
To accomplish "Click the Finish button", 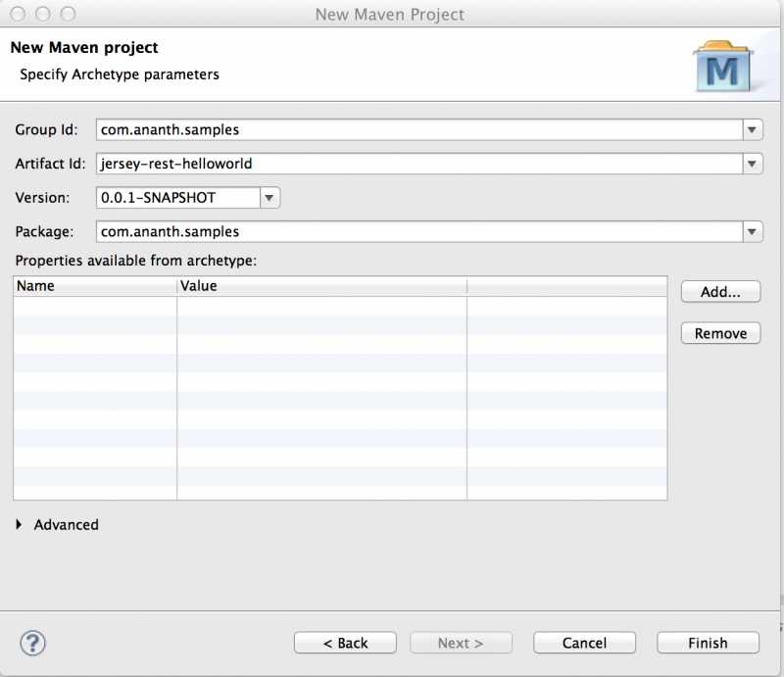I will pyautogui.click(x=708, y=643).
